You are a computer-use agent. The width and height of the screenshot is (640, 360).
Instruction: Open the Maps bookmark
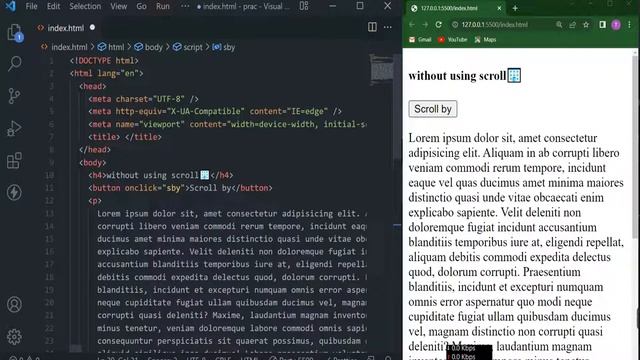[485, 40]
